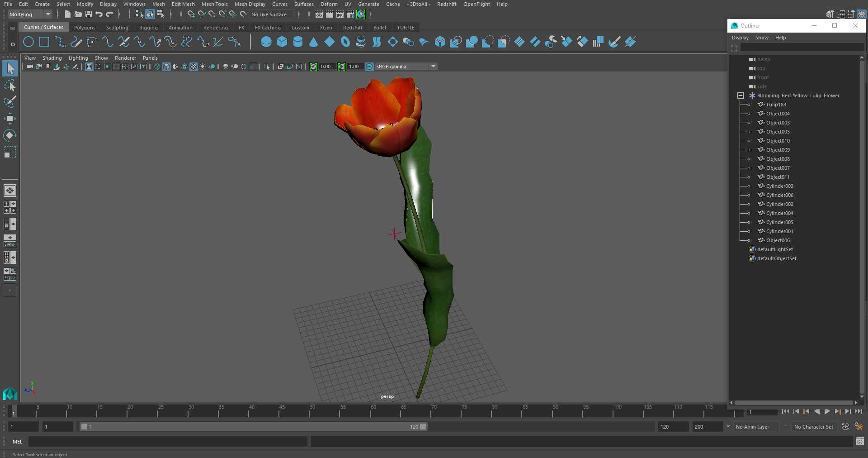Click the go to start of range button
The image size is (868, 458).
[786, 411]
